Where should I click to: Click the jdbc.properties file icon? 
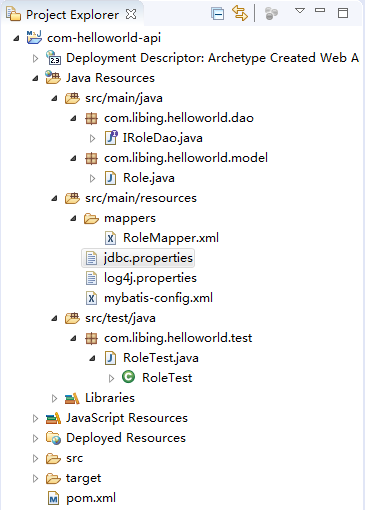coord(91,258)
